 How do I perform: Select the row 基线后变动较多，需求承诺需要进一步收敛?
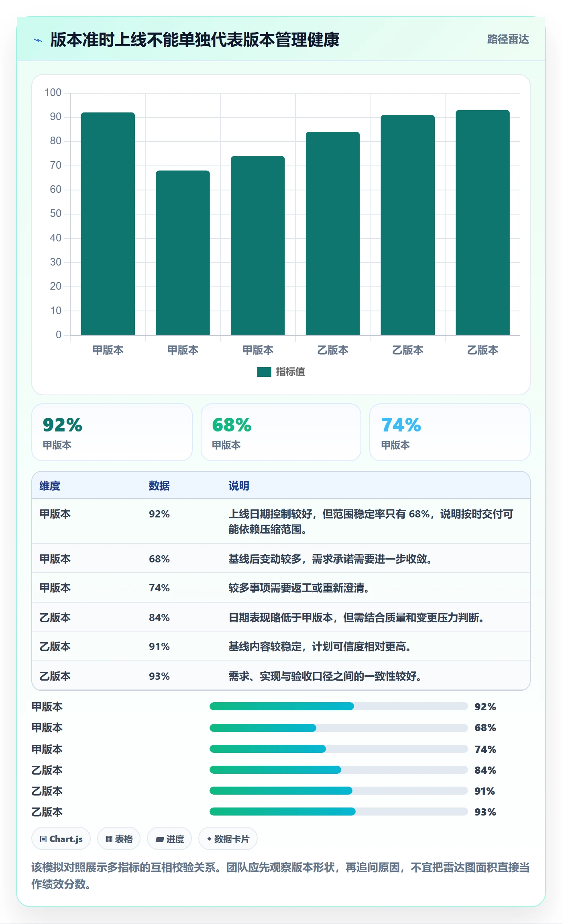[x=281, y=558]
